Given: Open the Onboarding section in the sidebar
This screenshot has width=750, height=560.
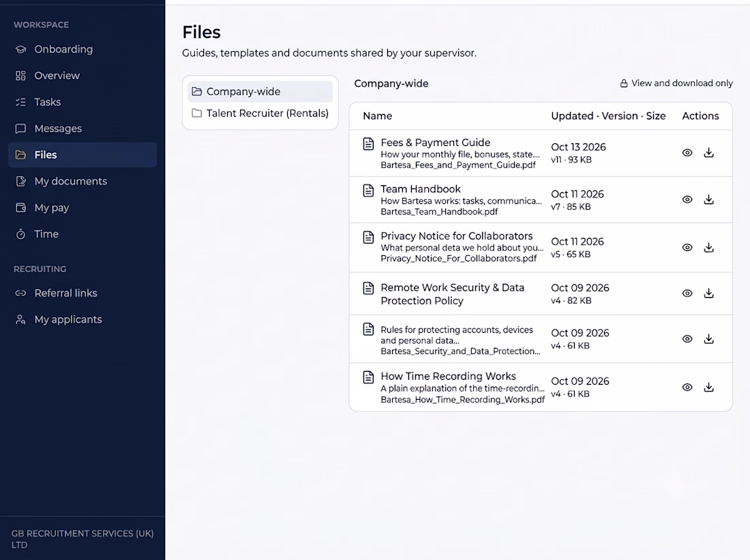Looking at the screenshot, I should click(82, 49).
